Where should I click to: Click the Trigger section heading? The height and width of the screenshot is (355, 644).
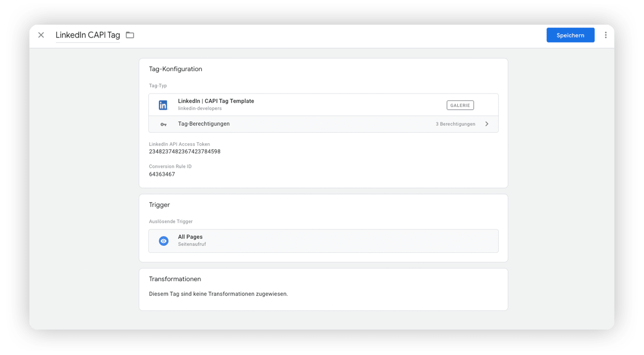coord(159,205)
